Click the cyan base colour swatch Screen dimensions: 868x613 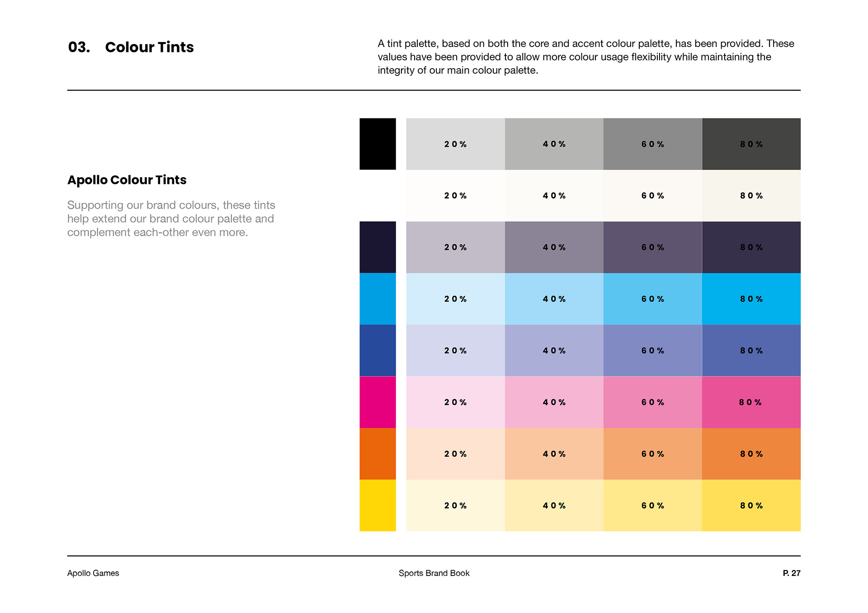[x=377, y=299]
